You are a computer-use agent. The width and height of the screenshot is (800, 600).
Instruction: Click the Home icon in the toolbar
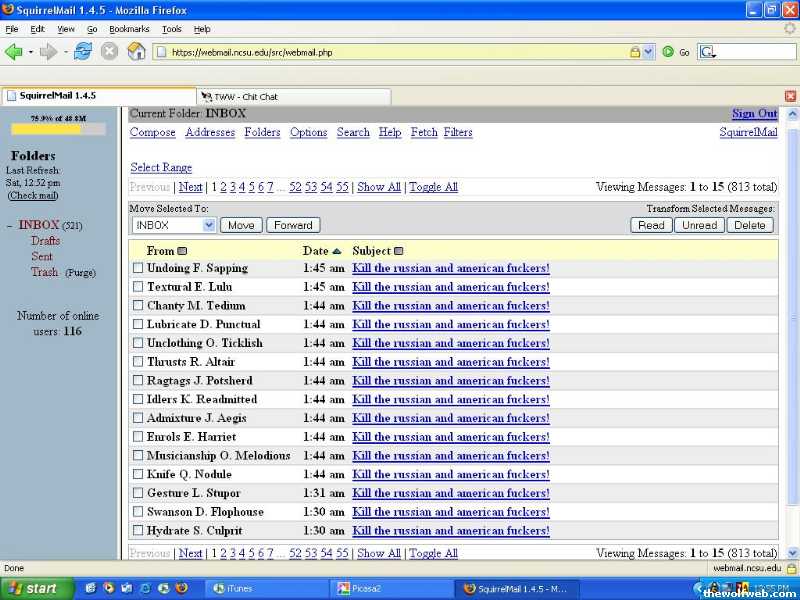coord(137,51)
